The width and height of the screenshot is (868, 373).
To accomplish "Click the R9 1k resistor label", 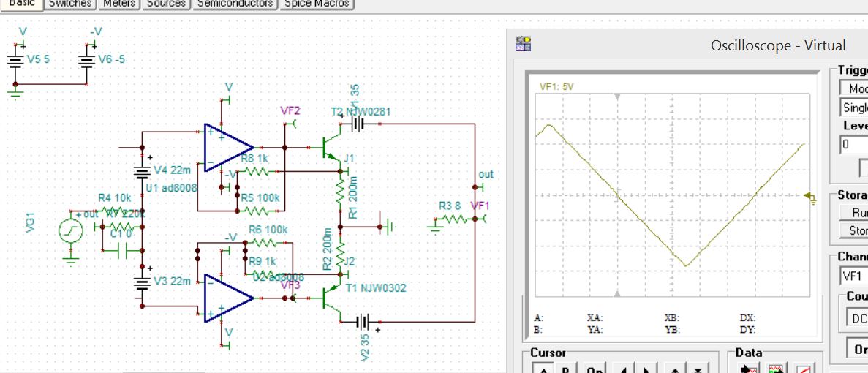I will [263, 261].
